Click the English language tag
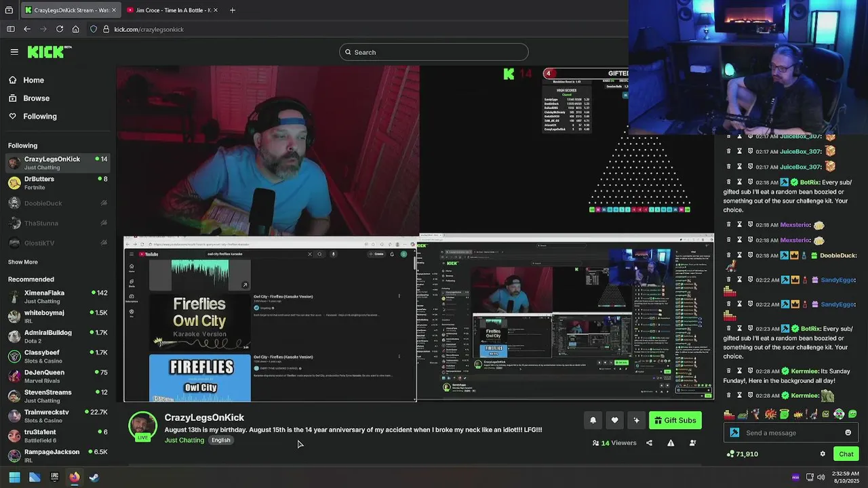This screenshot has height=488, width=868. point(220,440)
